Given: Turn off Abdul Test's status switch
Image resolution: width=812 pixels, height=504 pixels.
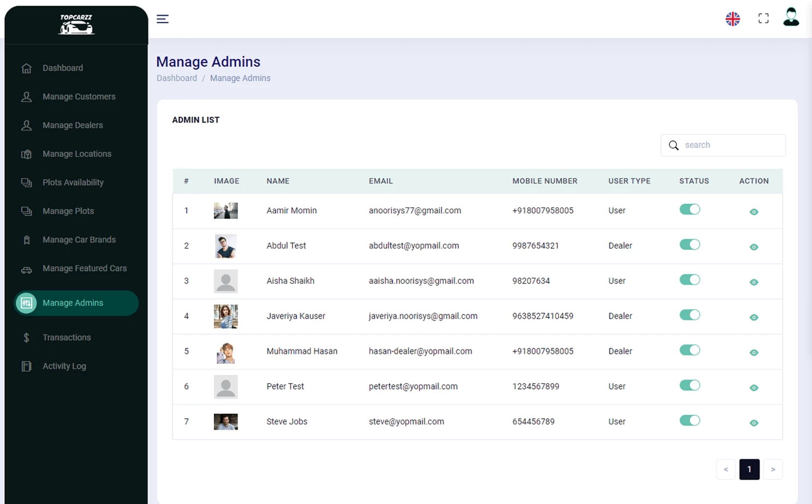Looking at the screenshot, I should 690,244.
